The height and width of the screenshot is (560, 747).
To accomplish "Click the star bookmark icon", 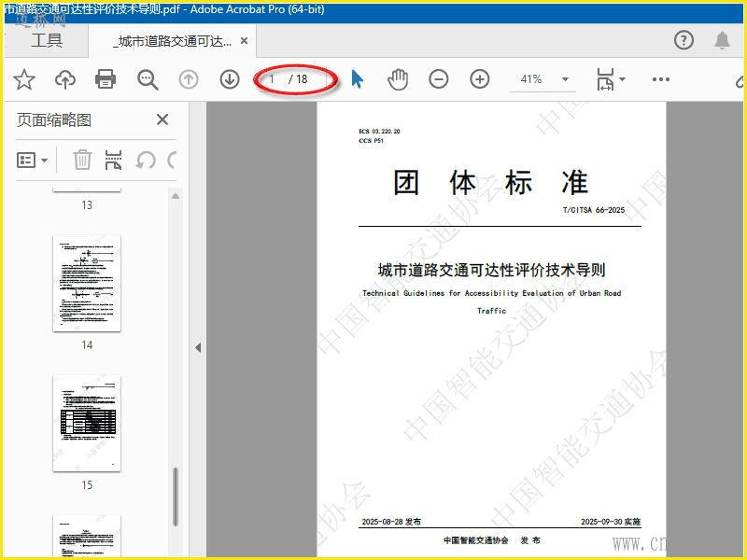I will point(24,79).
